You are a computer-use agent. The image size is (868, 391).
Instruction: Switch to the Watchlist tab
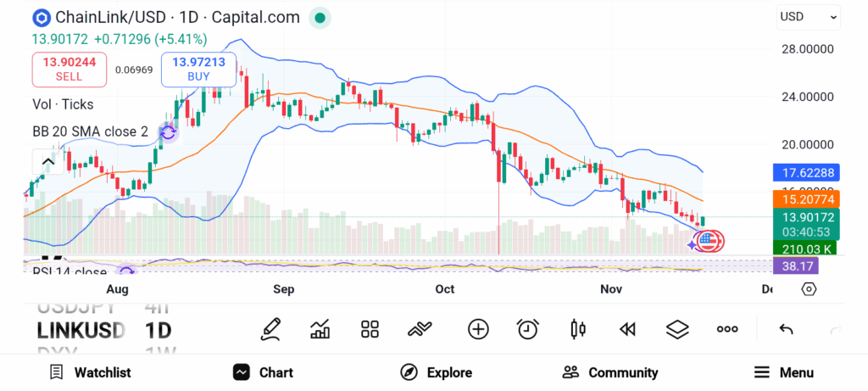pyautogui.click(x=90, y=372)
